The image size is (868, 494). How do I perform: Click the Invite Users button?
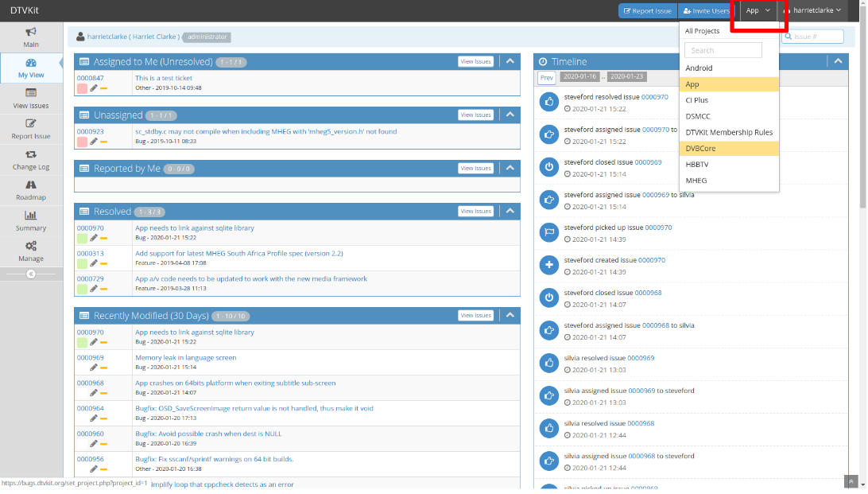(x=706, y=11)
